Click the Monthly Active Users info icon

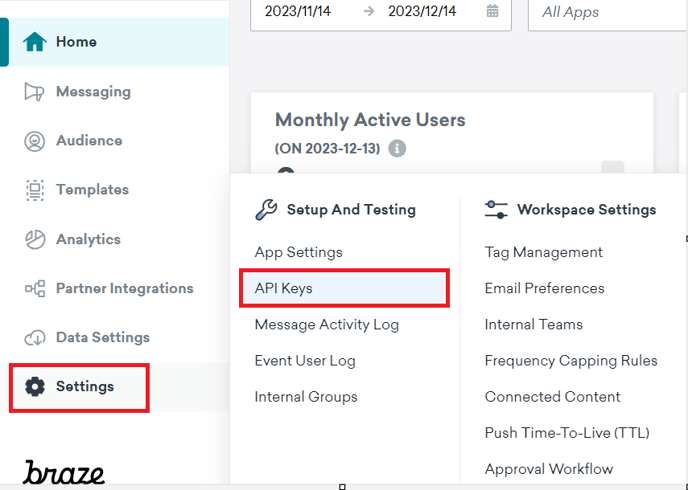pos(397,148)
